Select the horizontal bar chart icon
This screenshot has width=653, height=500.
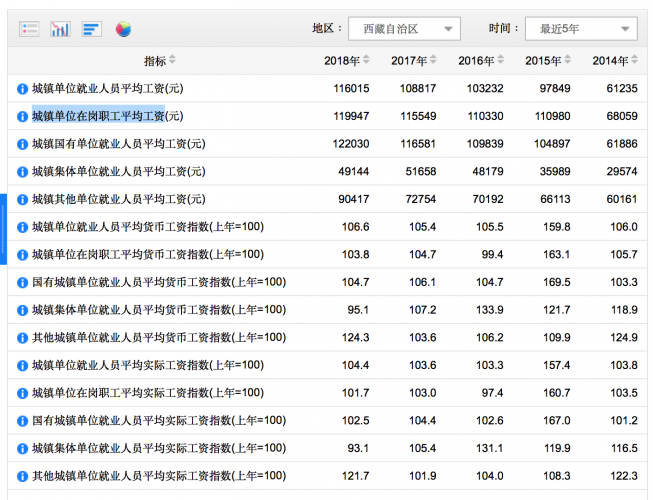pyautogui.click(x=91, y=29)
